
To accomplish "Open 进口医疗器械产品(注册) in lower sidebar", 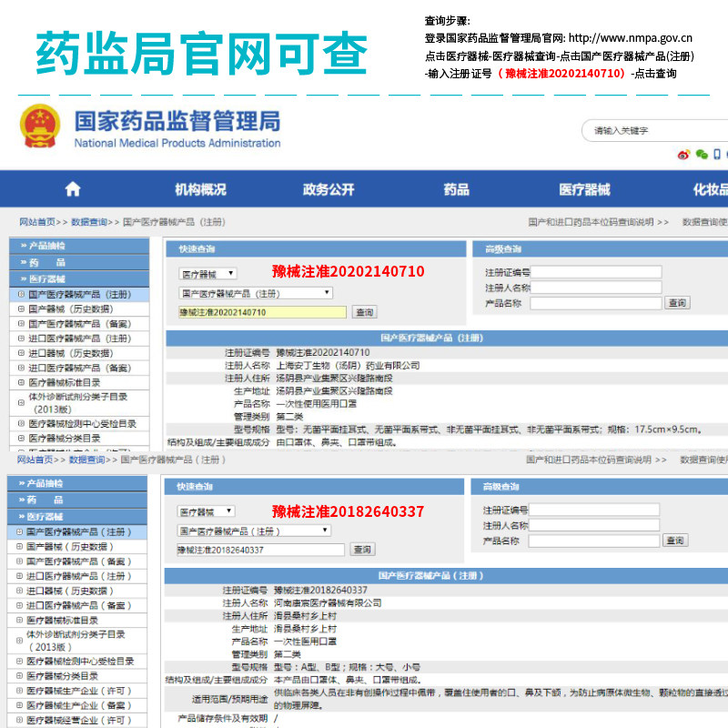I will point(79,576).
